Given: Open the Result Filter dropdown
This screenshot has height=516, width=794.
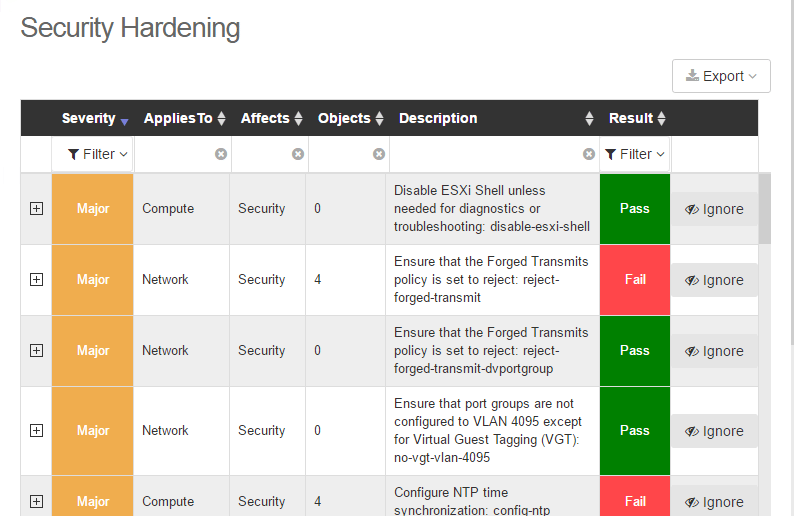Looking at the screenshot, I should (x=635, y=154).
